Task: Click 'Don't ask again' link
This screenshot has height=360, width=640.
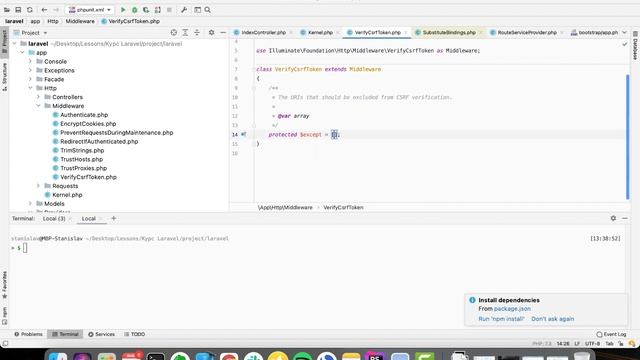Action: 553,319
